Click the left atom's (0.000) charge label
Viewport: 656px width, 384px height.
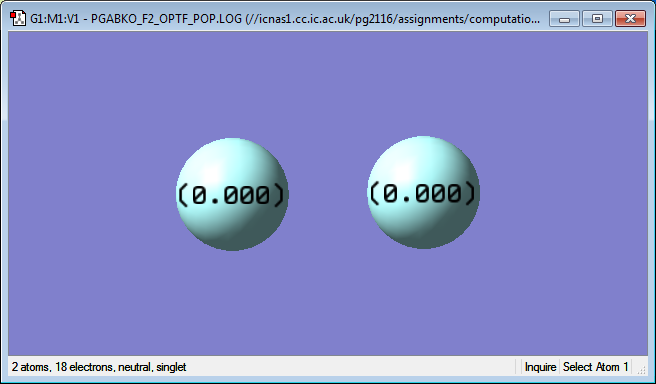click(x=231, y=195)
